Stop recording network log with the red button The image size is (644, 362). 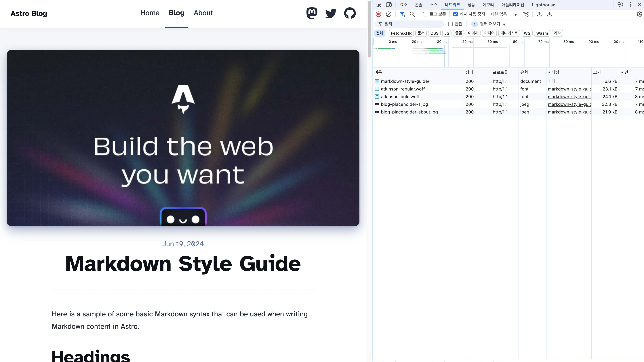coord(378,14)
